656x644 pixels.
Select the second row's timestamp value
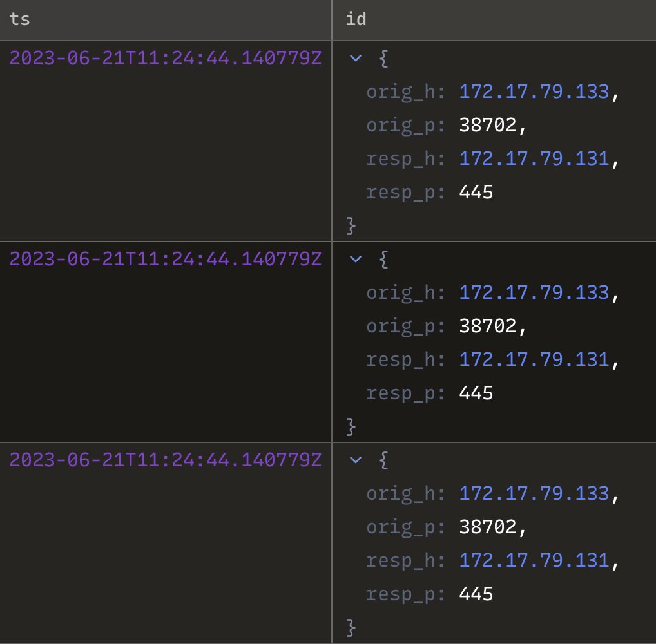coord(165,259)
